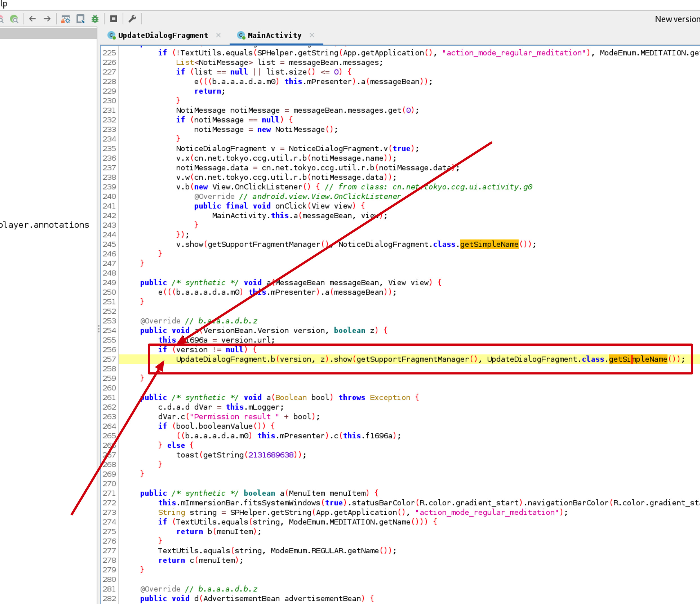Close the MainActivity tab
The image size is (700, 604).
click(312, 35)
